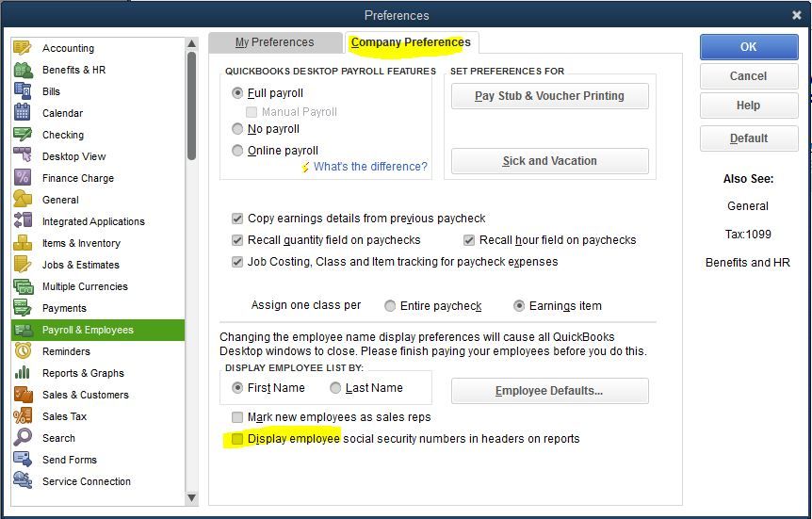
Task: Click the Multiple Currencies icon
Action: (x=24, y=286)
